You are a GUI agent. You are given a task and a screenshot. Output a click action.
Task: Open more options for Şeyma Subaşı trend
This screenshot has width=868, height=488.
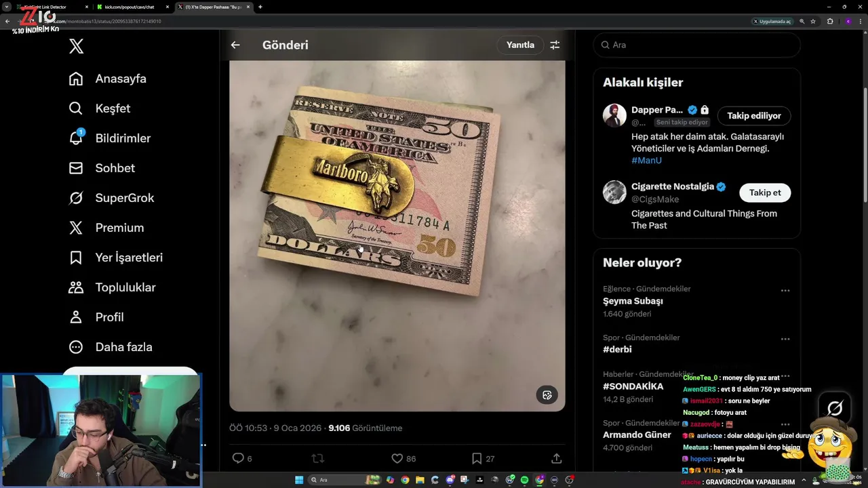[x=785, y=290]
